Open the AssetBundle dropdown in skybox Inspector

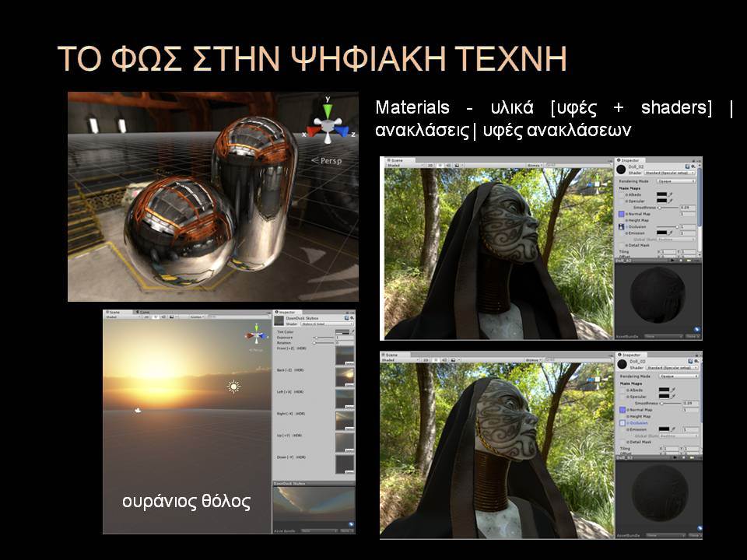click(x=319, y=530)
